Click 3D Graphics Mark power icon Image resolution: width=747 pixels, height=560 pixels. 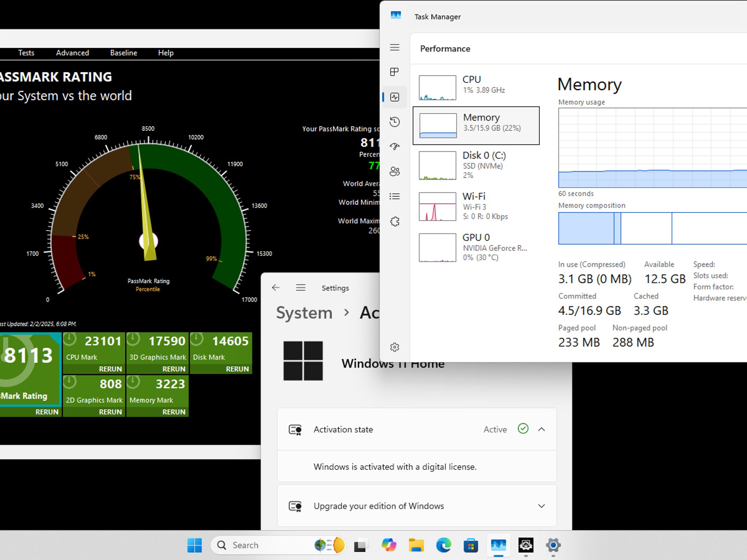tap(133, 339)
